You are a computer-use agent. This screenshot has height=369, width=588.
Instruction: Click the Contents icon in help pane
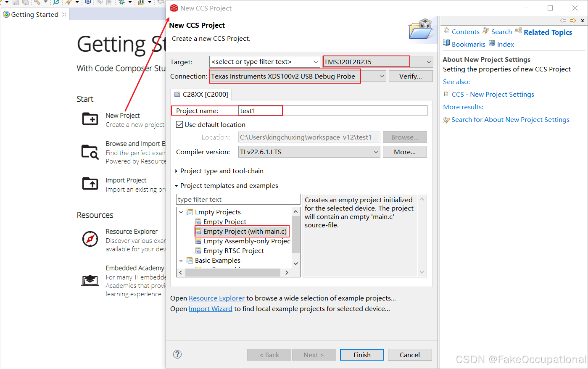pos(446,31)
